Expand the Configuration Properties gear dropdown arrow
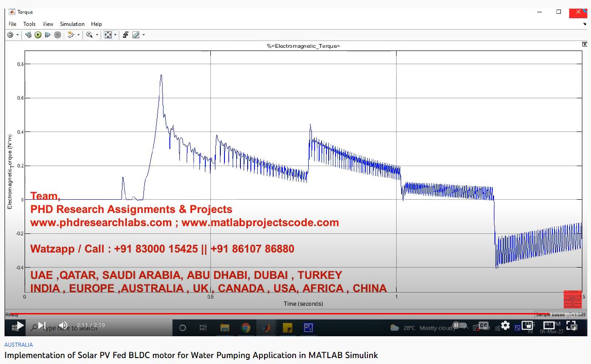591x364 pixels. coord(18,35)
